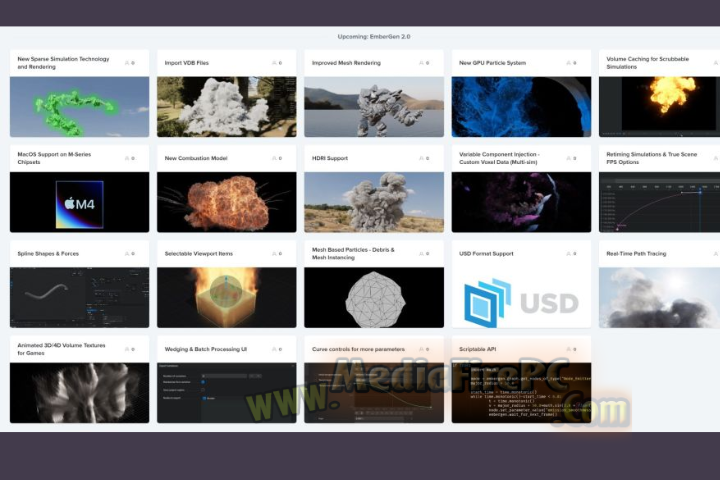Click vote icon on Curve controls card
This screenshot has width=720, height=480.
422,350
